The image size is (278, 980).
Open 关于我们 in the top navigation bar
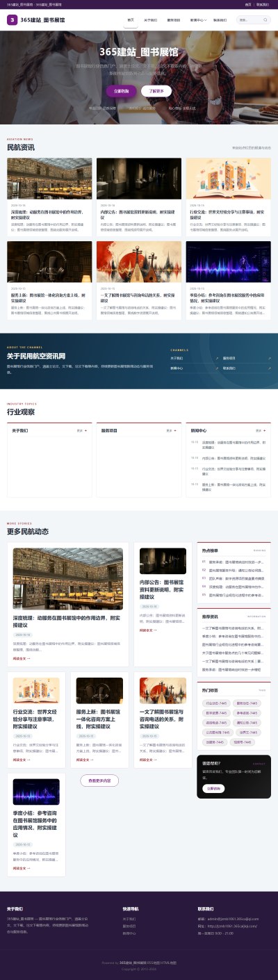(151, 20)
